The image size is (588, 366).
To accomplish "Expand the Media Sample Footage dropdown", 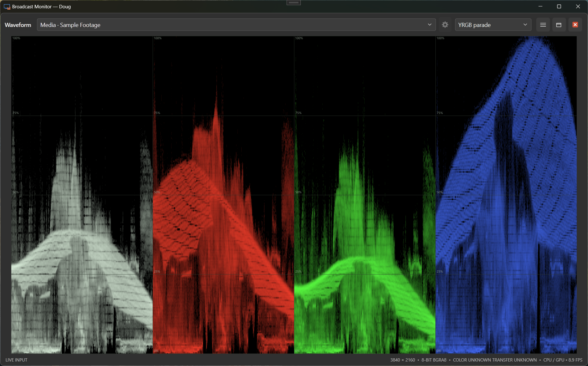I will point(236,25).
